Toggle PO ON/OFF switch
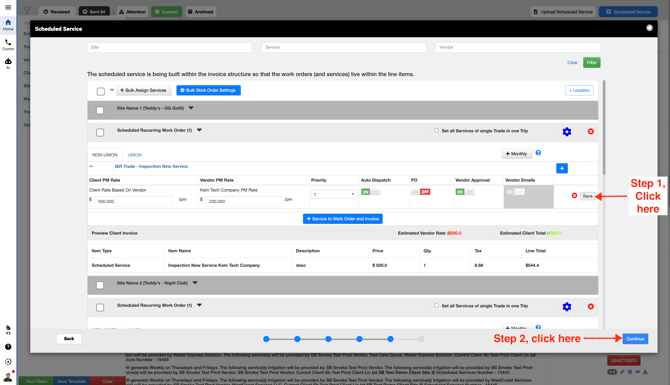The width and height of the screenshot is (670, 385). 421,192
